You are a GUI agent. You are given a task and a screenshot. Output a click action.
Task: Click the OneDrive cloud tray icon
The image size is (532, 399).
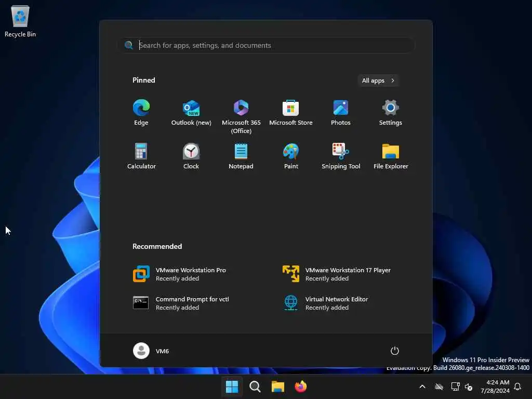coord(439,387)
